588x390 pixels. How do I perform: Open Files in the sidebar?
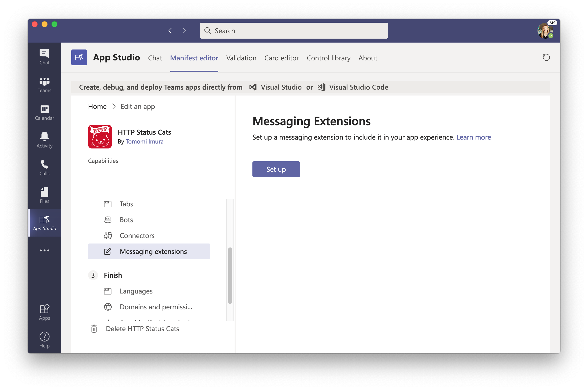click(x=44, y=195)
